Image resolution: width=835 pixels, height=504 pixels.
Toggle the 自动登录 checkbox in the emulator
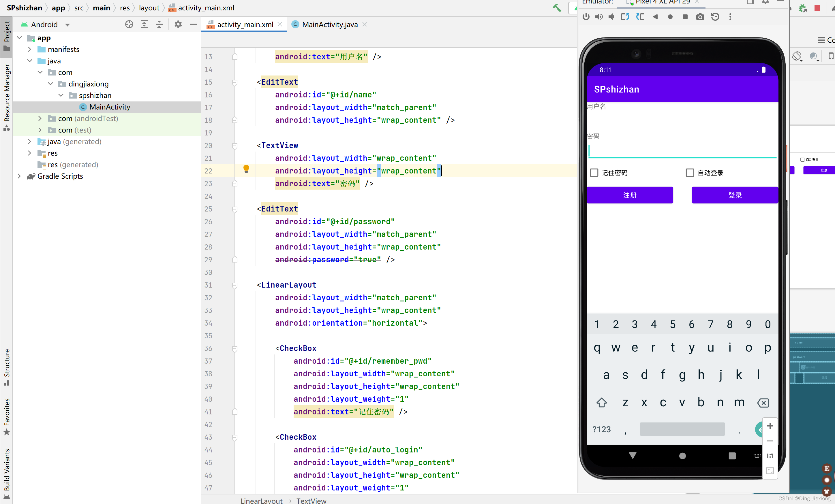[690, 173]
